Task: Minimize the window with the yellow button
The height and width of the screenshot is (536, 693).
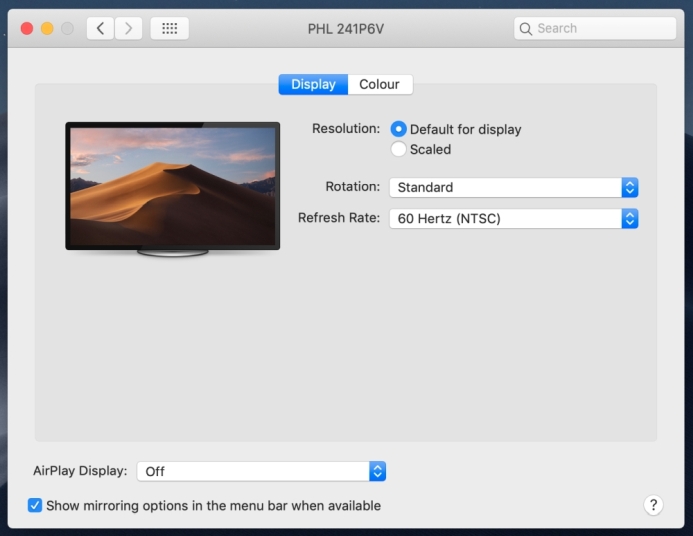Action: (47, 29)
